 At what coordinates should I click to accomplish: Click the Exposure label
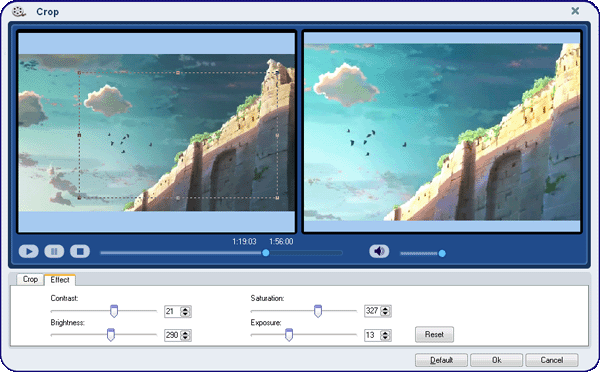(x=266, y=323)
